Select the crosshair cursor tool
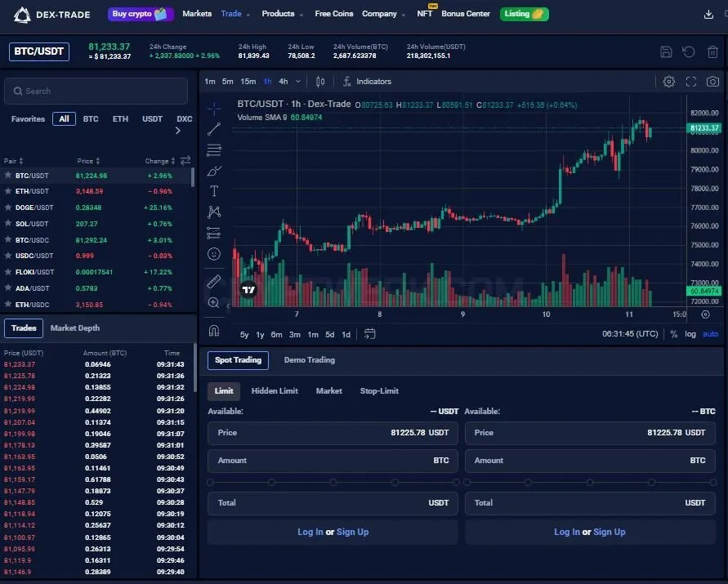Image resolution: width=728 pixels, height=584 pixels. click(214, 109)
